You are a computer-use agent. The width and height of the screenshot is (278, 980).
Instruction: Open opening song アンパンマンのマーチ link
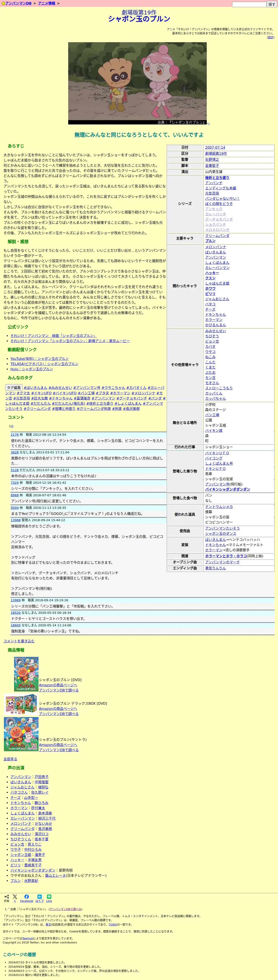pyautogui.click(x=222, y=562)
